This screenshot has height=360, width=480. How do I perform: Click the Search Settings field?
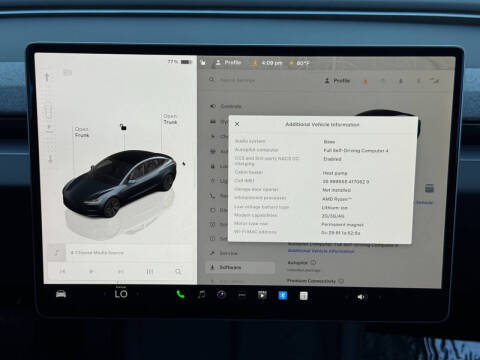[237, 80]
